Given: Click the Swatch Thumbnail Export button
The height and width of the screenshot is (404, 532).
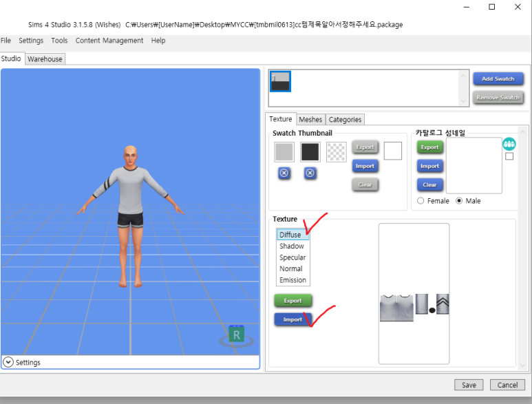Looking at the screenshot, I should pyautogui.click(x=365, y=147).
